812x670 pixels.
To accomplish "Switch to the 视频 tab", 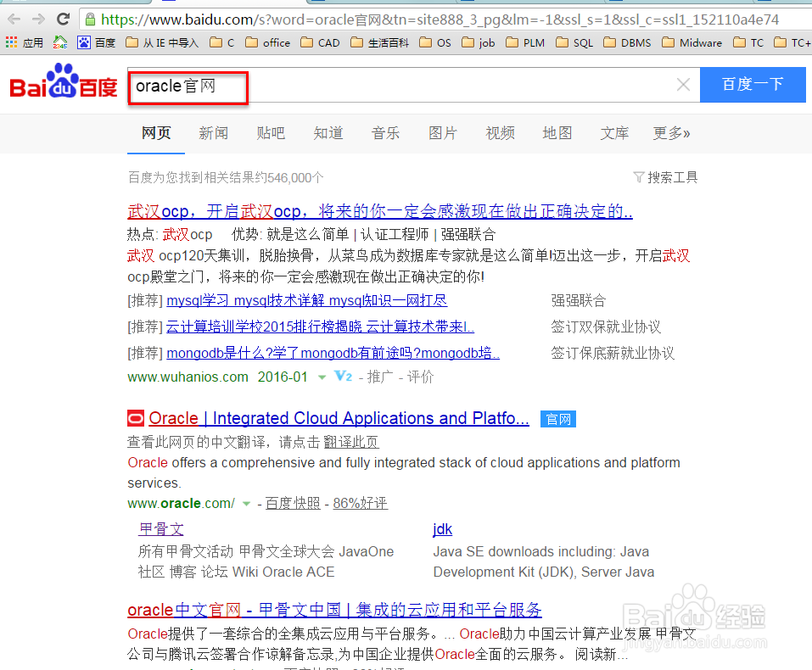I will (x=501, y=133).
